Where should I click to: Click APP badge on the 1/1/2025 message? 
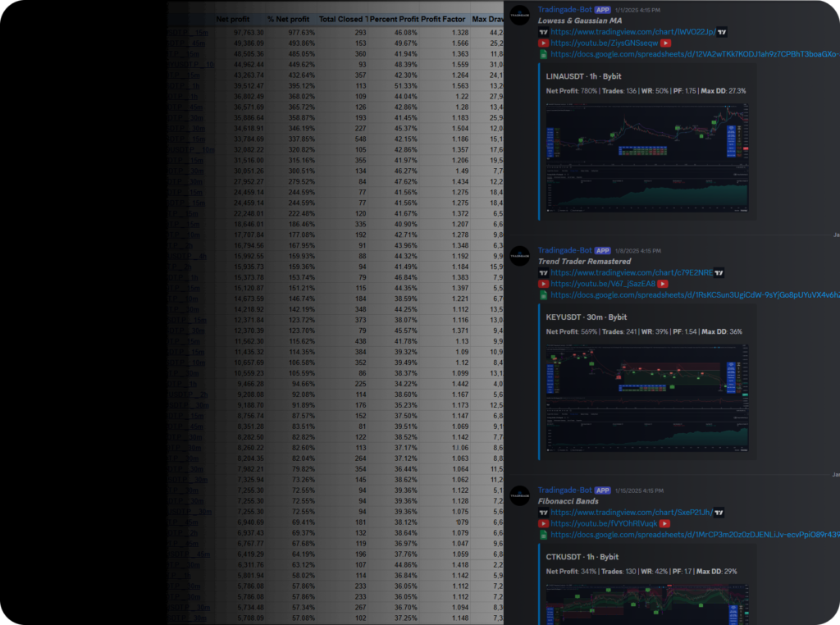(603, 10)
